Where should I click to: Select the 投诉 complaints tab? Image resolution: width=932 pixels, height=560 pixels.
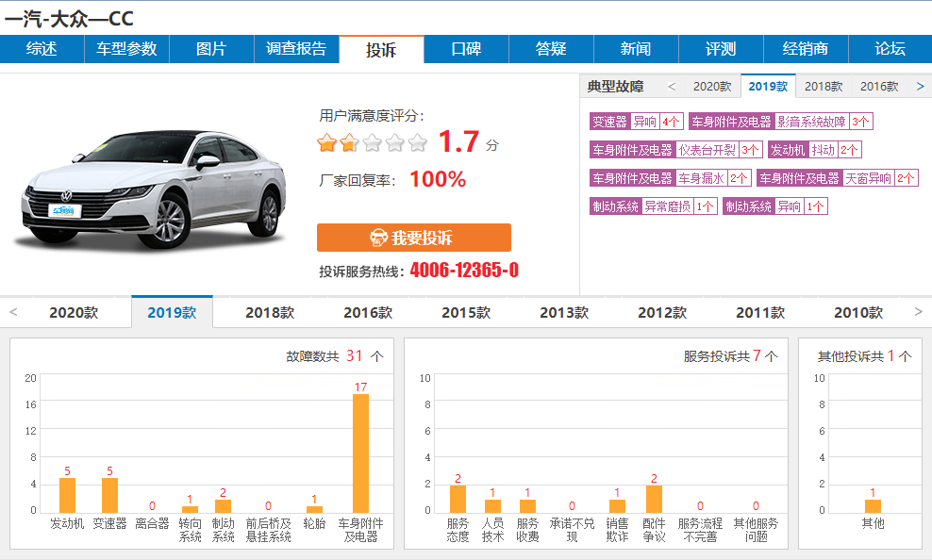pyautogui.click(x=381, y=49)
